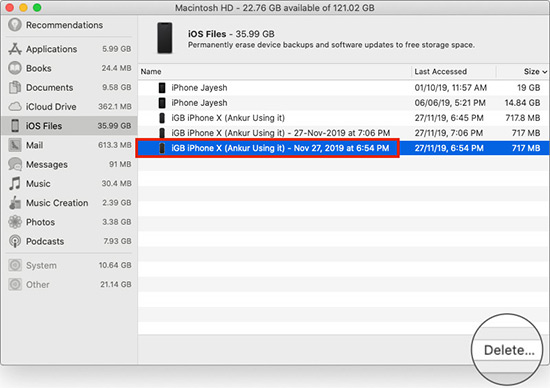The image size is (550, 388).
Task: Select iPhone Jayesh backup sized 14.84 GB
Action: pos(344,103)
